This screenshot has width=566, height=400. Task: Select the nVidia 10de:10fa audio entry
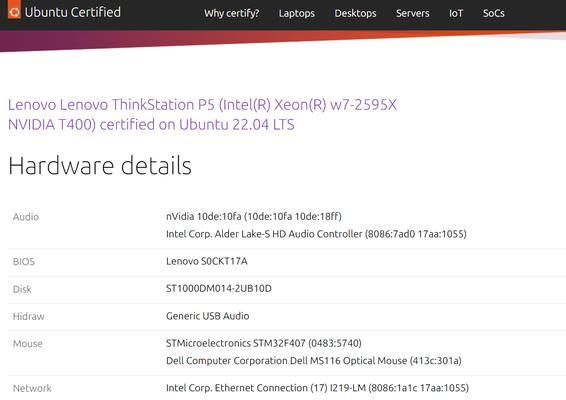pos(254,216)
